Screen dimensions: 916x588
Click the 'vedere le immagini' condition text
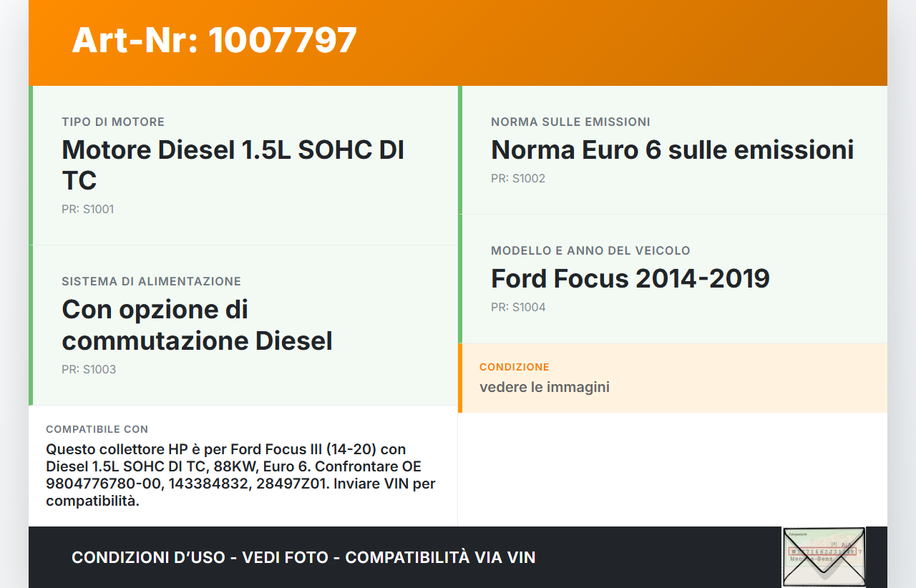point(545,387)
